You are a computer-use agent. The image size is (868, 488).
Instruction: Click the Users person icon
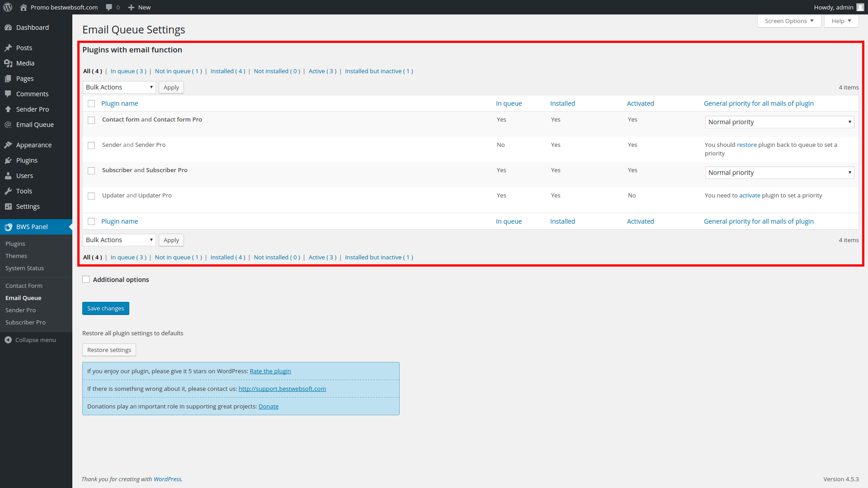(x=8, y=176)
